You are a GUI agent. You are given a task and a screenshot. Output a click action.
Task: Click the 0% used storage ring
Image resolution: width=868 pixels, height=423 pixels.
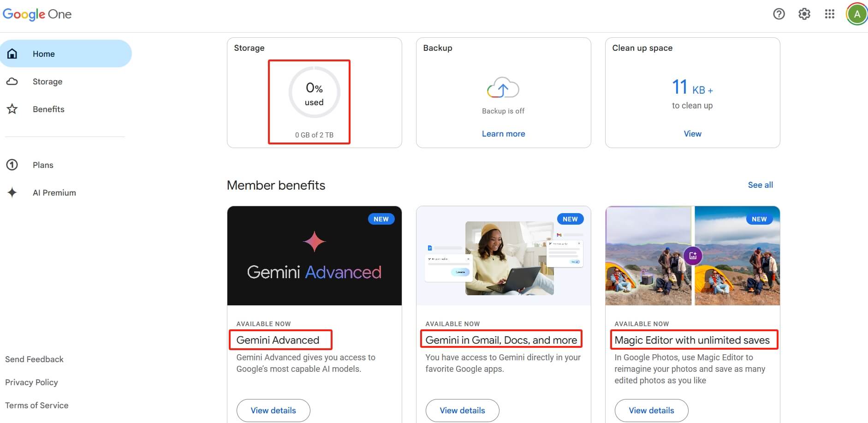[314, 93]
